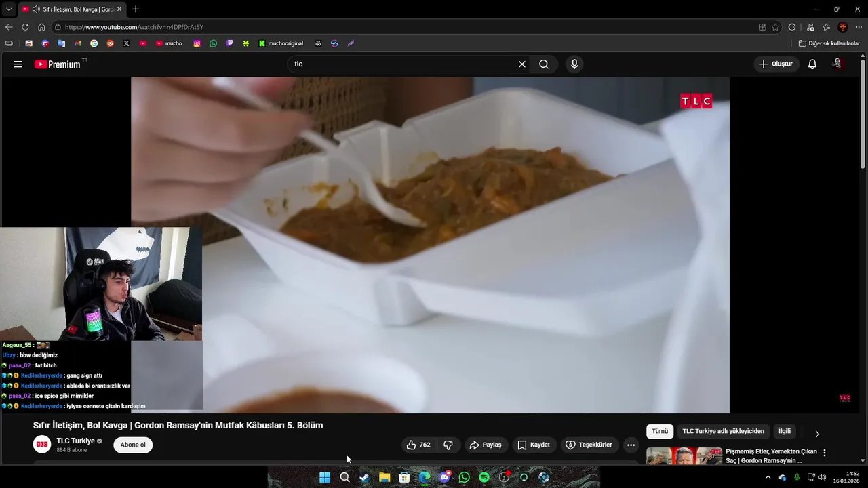Open the 'mucho' YouTube bookmark

point(169,43)
